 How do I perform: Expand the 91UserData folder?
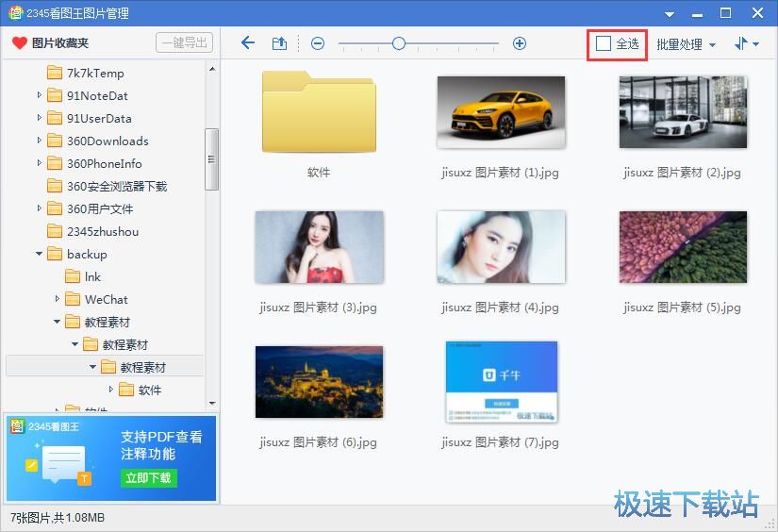(40, 118)
